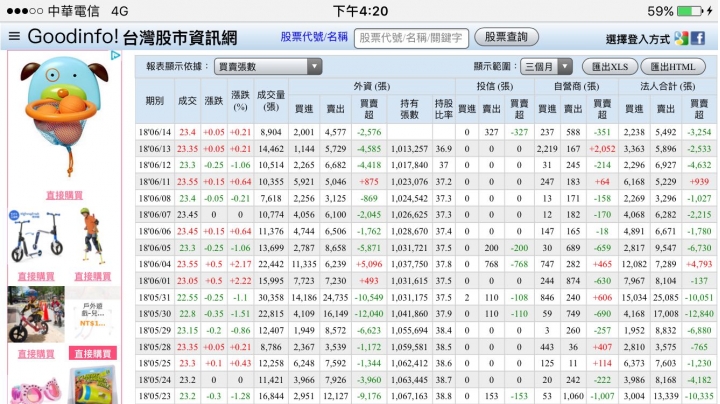The height and width of the screenshot is (404, 720).
Task: Click the date cell 18'06/04
Action: [155, 264]
